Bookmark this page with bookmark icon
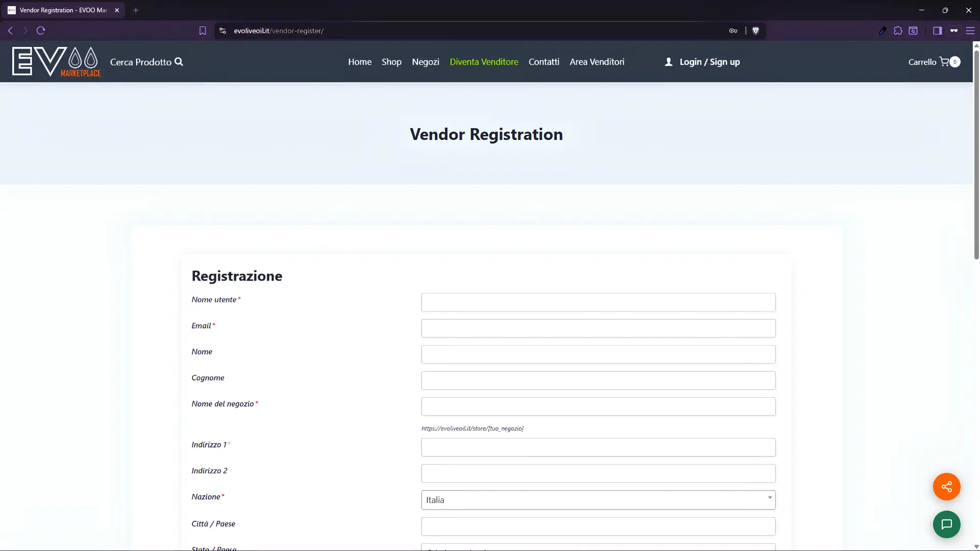 pos(203,31)
